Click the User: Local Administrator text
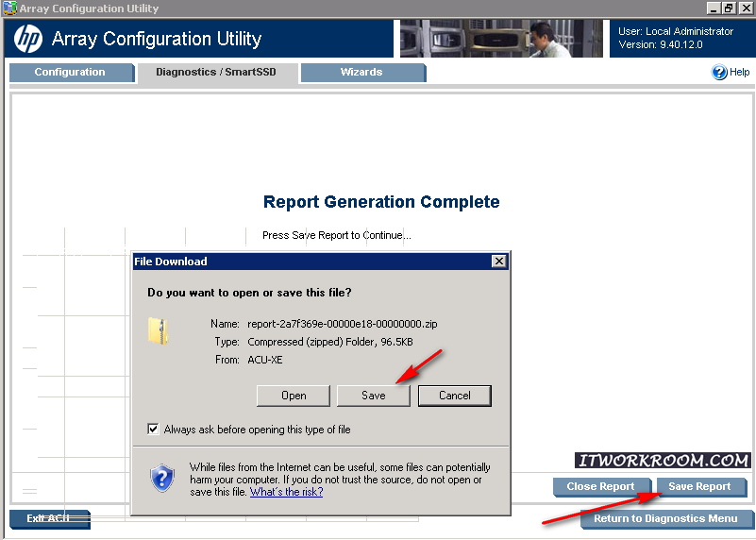This screenshot has width=756, height=540. (676, 31)
